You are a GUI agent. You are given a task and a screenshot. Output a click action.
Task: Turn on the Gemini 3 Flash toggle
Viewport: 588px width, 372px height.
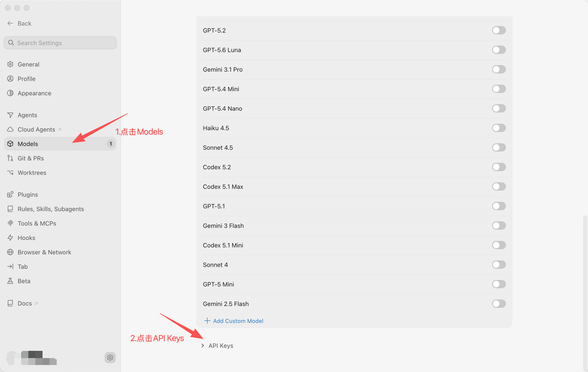(x=499, y=226)
